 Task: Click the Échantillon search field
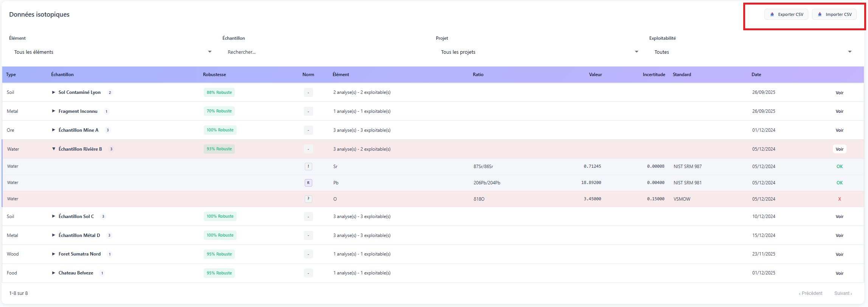[325, 52]
